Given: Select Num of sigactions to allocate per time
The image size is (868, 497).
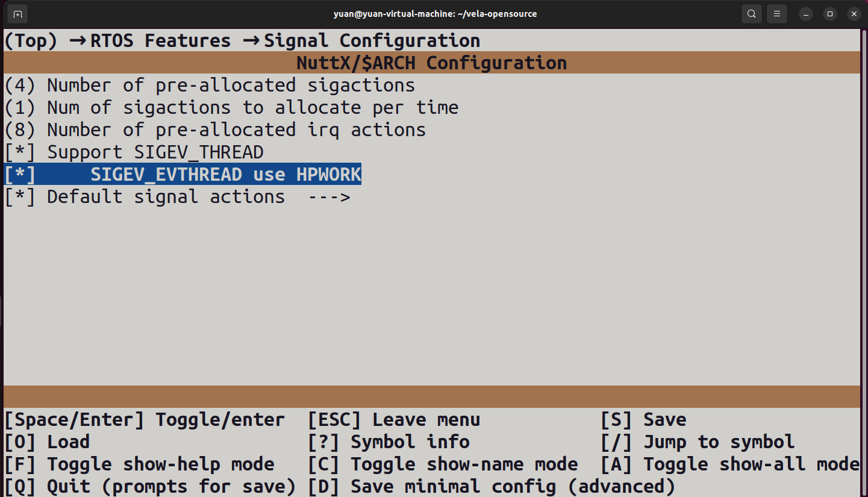Looking at the screenshot, I should pos(231,107).
